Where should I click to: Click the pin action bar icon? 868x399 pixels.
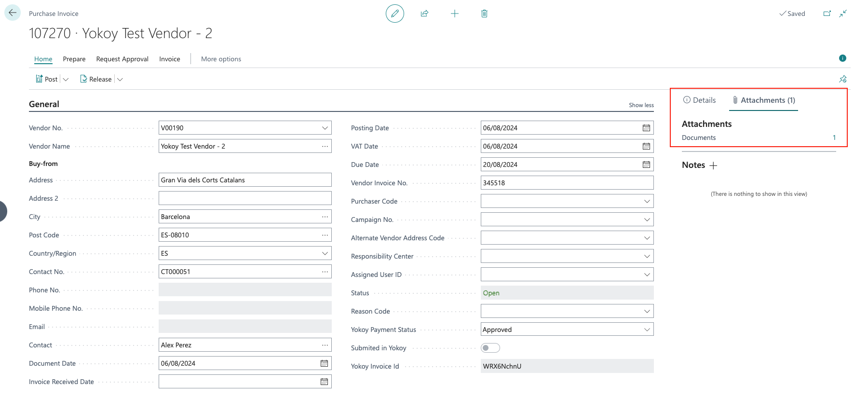pos(842,79)
